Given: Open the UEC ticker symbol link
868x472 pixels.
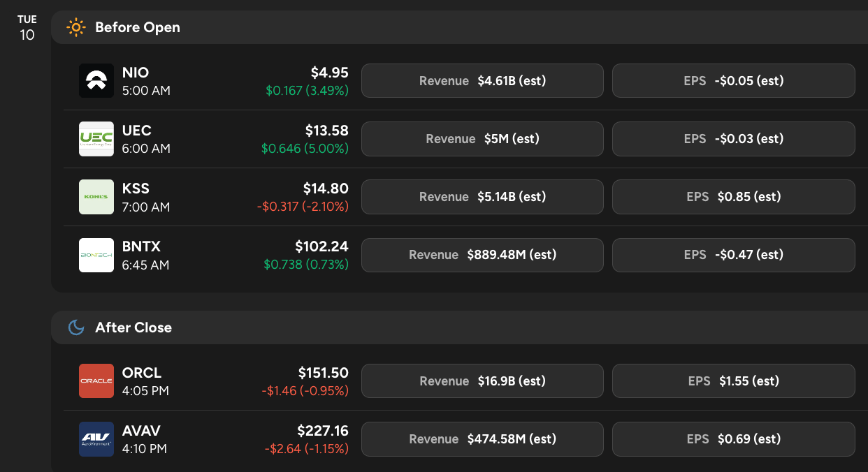Looking at the screenshot, I should 136,131.
